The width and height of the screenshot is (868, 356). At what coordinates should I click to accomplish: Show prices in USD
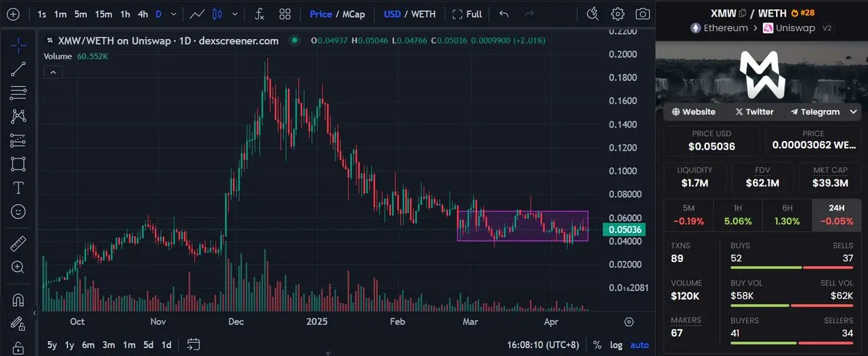tap(392, 14)
